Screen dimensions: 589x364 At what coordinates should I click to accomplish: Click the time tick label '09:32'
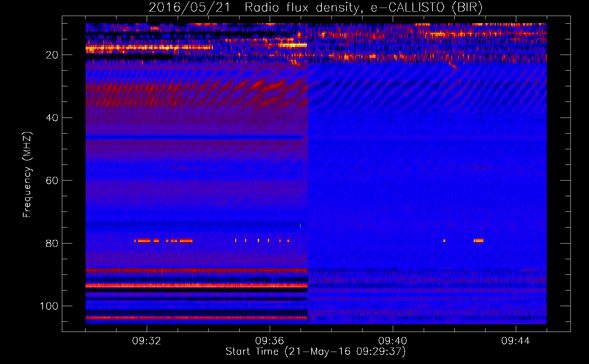pos(147,341)
